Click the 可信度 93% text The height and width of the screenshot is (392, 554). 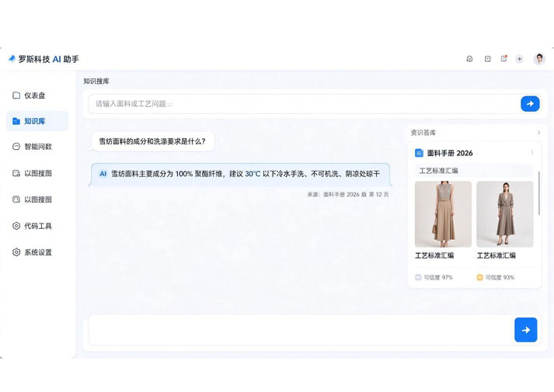click(x=500, y=277)
